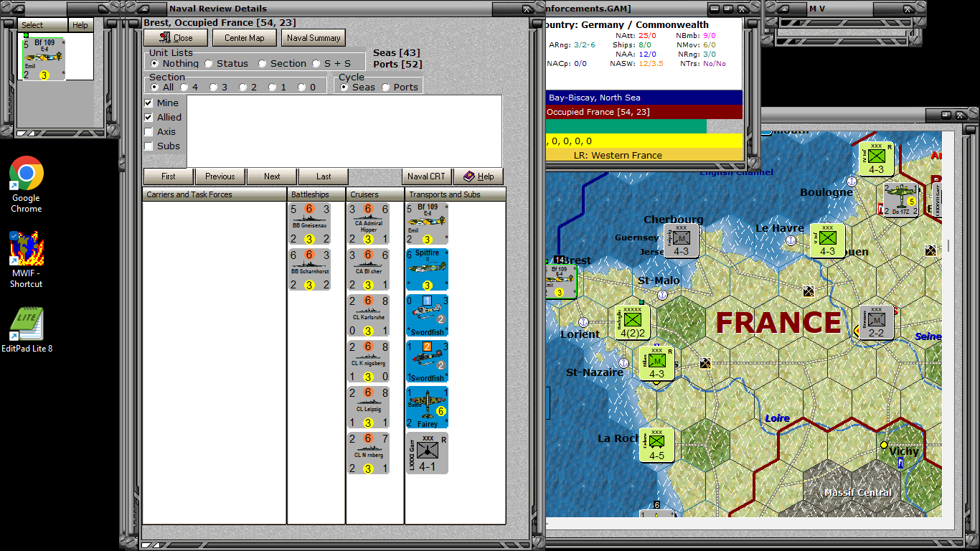Viewport: 980px width, 551px height.
Task: Select the Do 172 bomber counter on map
Action: [901, 199]
